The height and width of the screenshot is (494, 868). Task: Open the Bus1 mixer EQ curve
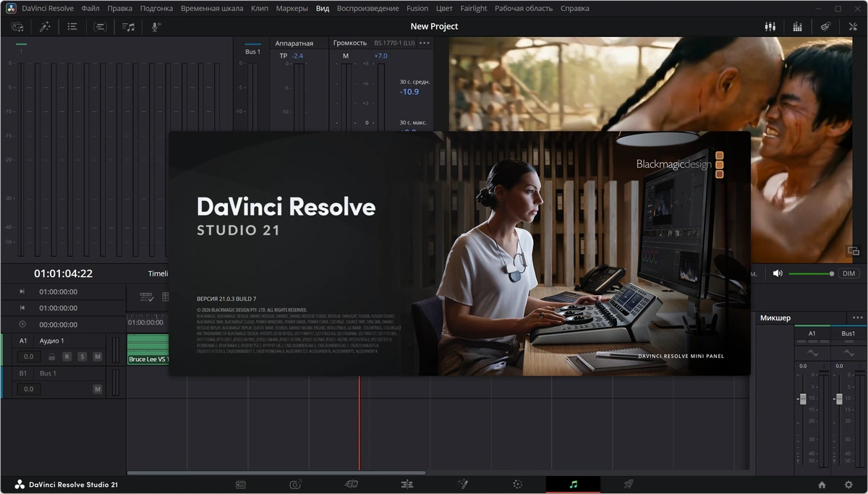(x=848, y=353)
